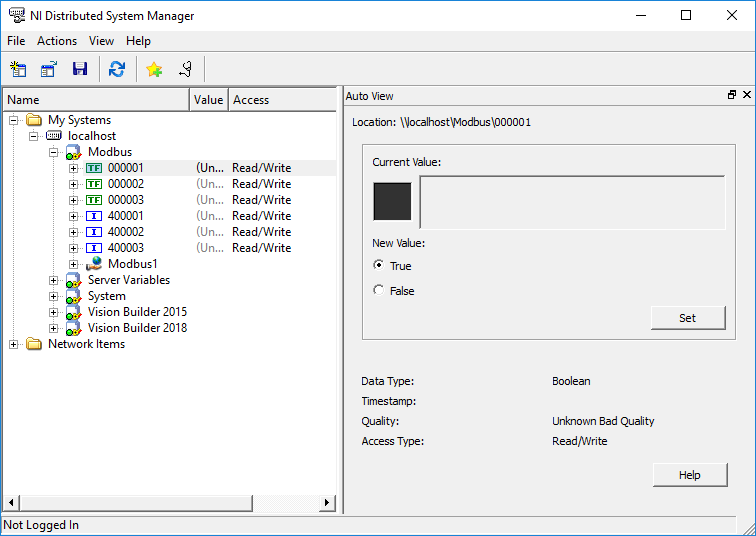Expand the Server Variables node
This screenshot has width=756, height=536.
[x=54, y=280]
